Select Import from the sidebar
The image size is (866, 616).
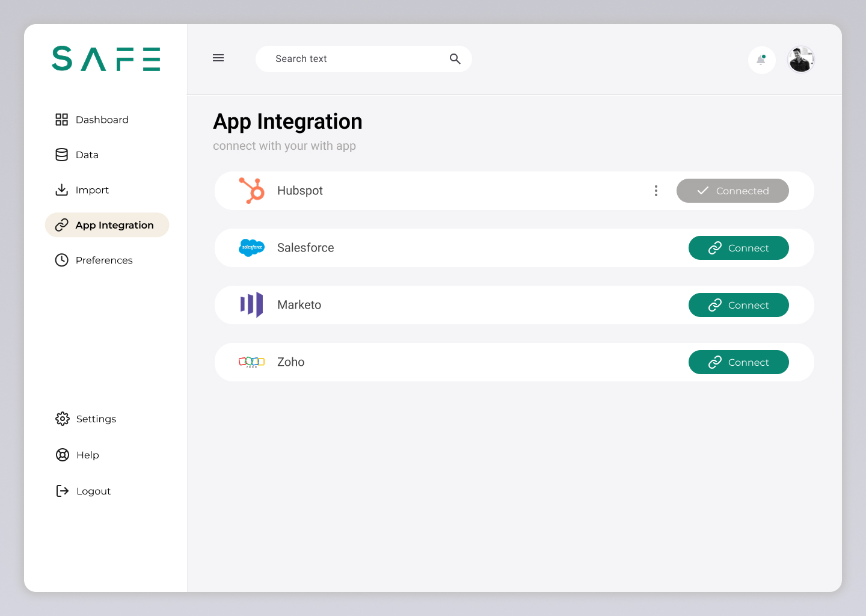click(x=91, y=190)
